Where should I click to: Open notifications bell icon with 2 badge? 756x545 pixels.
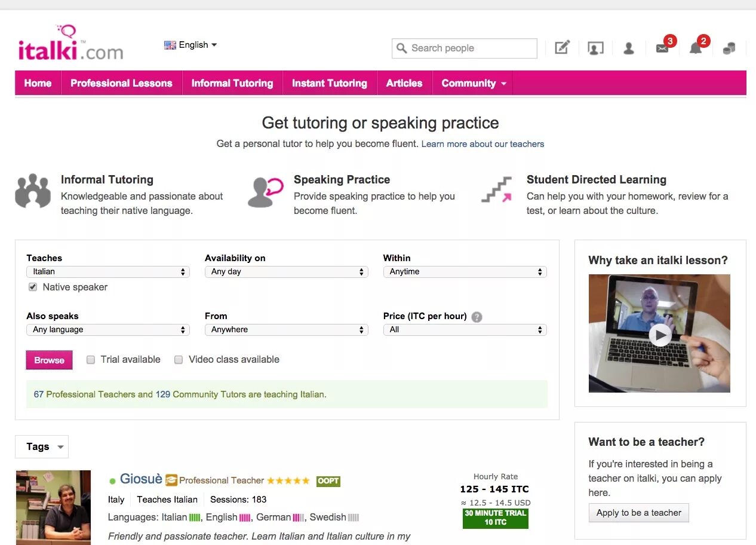click(696, 48)
